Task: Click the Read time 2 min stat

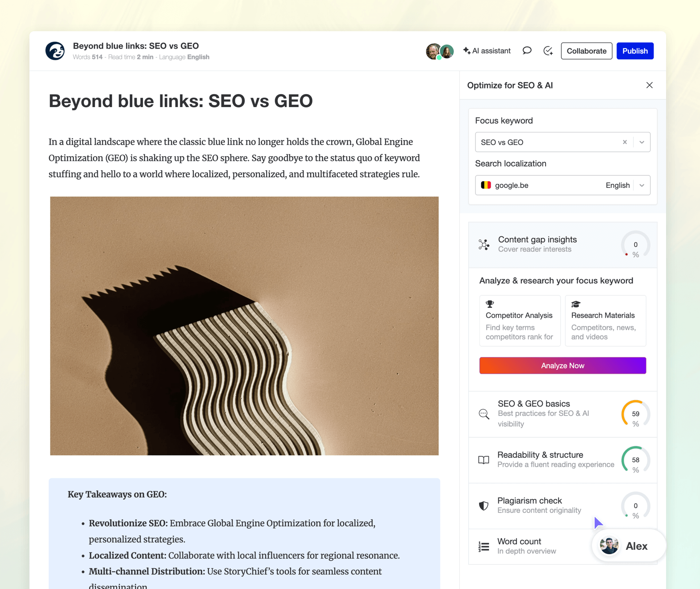Action: tap(131, 57)
